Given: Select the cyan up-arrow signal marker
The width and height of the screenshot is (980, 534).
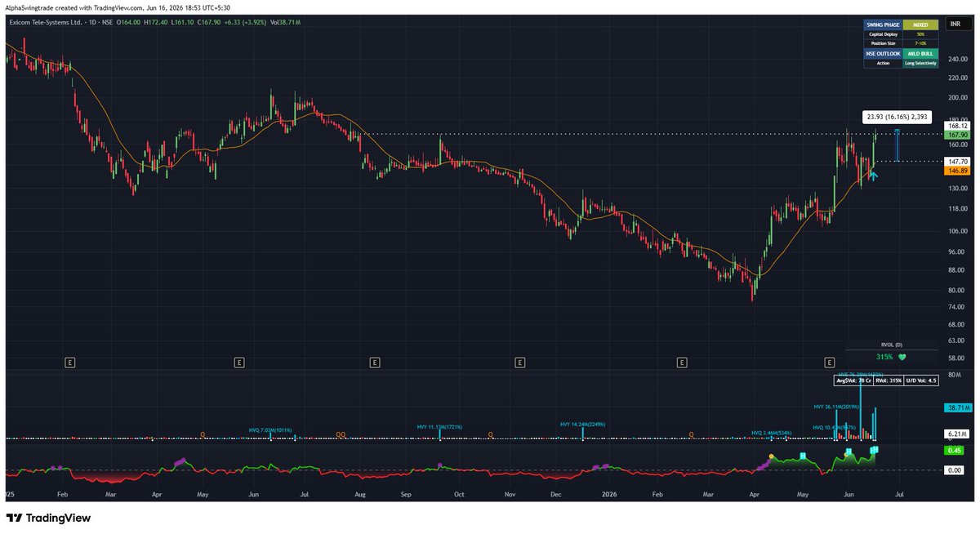Looking at the screenshot, I should coord(874,175).
